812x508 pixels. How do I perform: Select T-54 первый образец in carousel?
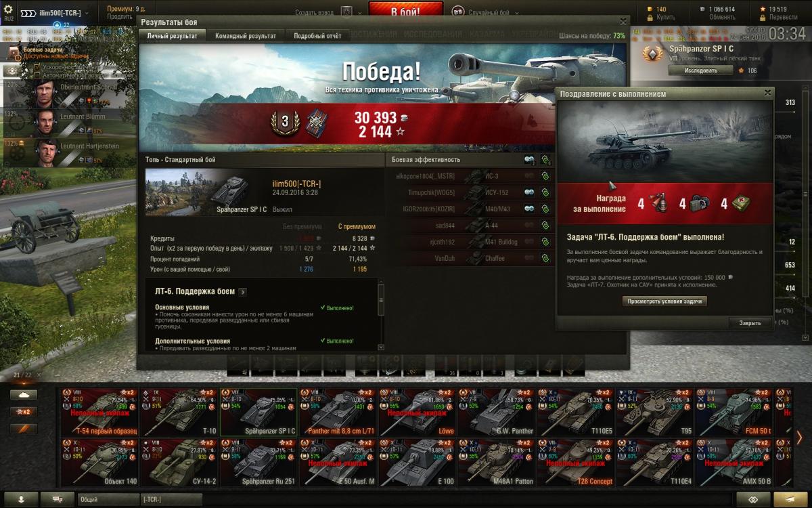point(100,412)
